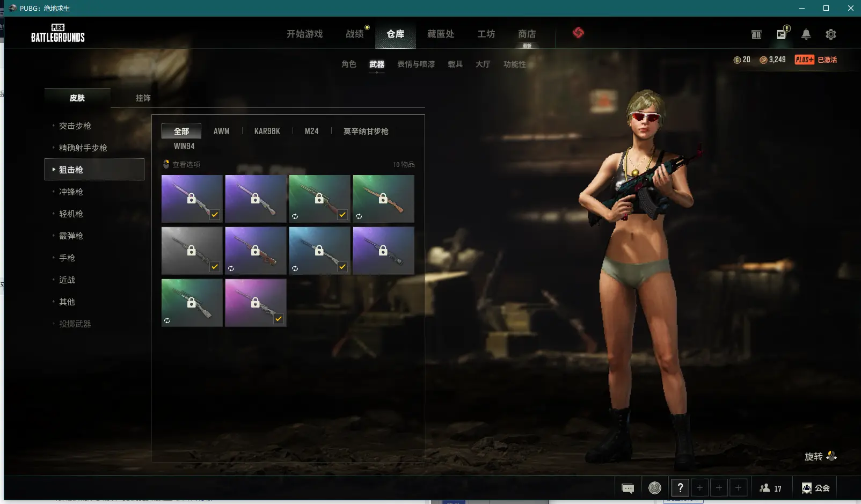Click the 旋转 rotate control icon

[x=832, y=456]
